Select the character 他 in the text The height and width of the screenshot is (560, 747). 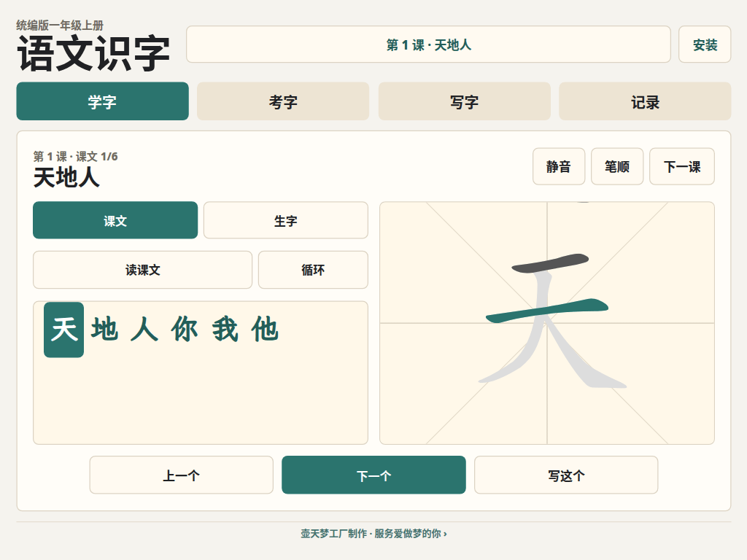click(266, 330)
